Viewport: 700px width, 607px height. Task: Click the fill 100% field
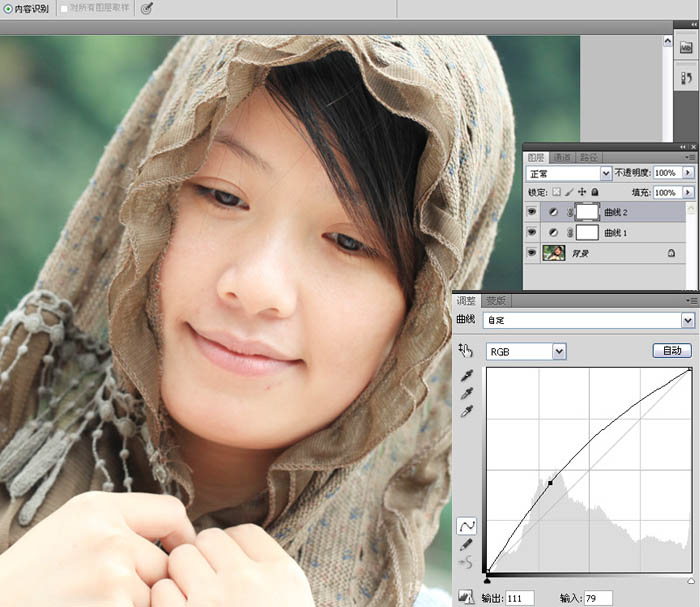[x=667, y=192]
